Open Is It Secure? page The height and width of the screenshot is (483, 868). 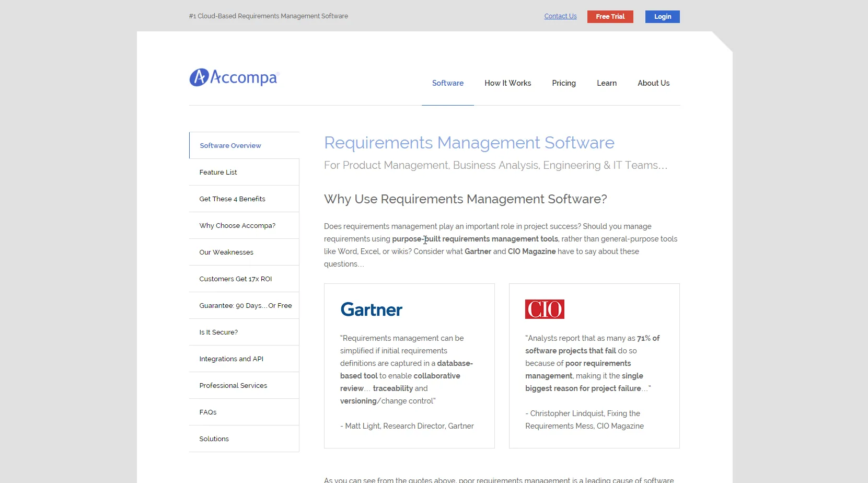point(244,332)
